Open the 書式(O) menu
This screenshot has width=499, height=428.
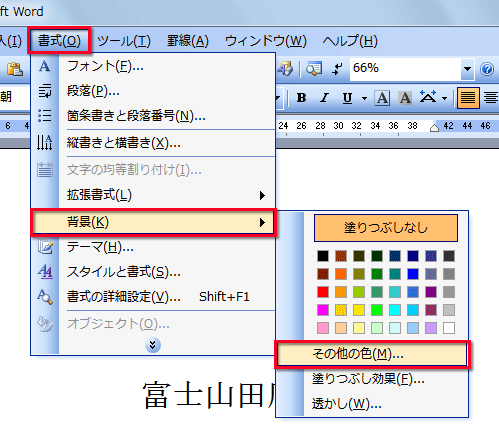coord(59,41)
